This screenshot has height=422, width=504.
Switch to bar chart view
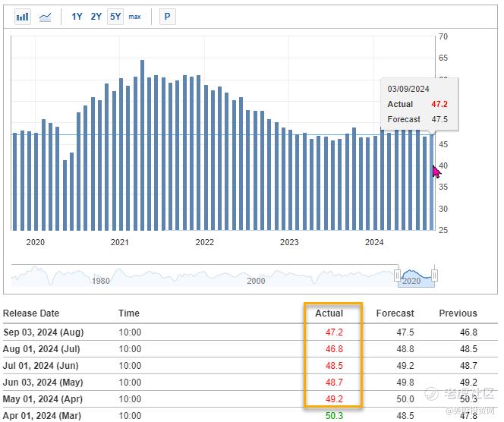[x=23, y=17]
